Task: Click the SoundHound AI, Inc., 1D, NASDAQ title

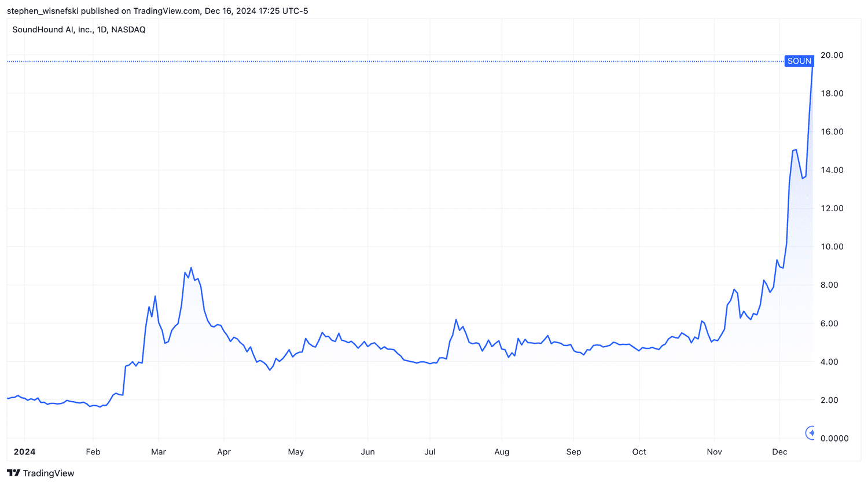Action: [x=79, y=30]
